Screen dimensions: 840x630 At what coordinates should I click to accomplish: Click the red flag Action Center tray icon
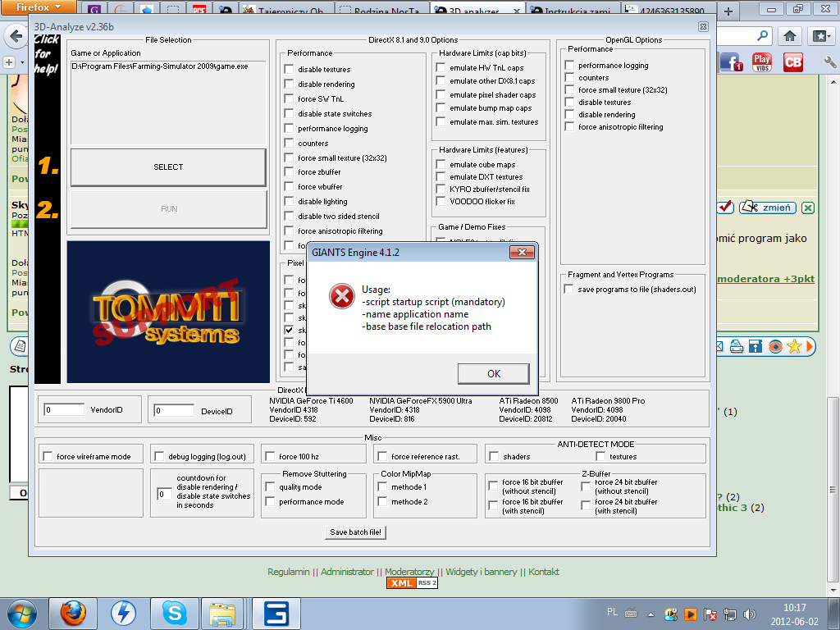click(x=710, y=614)
